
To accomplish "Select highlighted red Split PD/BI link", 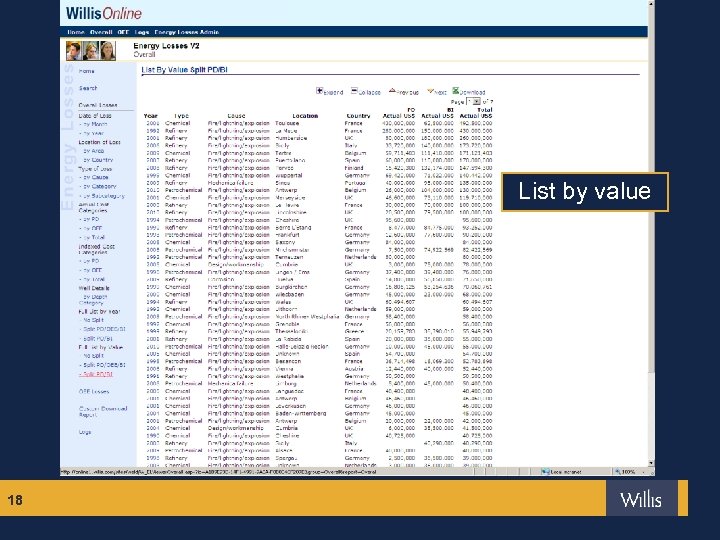I will 96,374.
